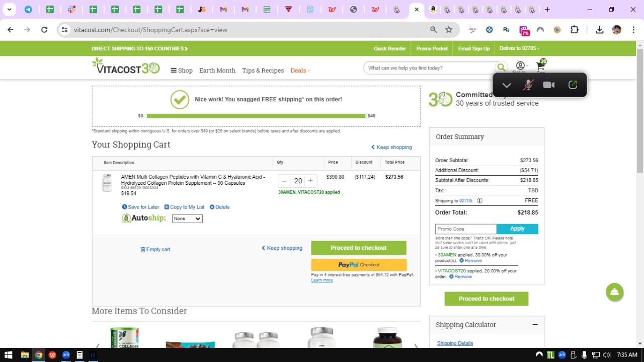Image resolution: width=644 pixels, height=362 pixels.
Task: Open Tips & Recipes menu item
Action: point(263,70)
